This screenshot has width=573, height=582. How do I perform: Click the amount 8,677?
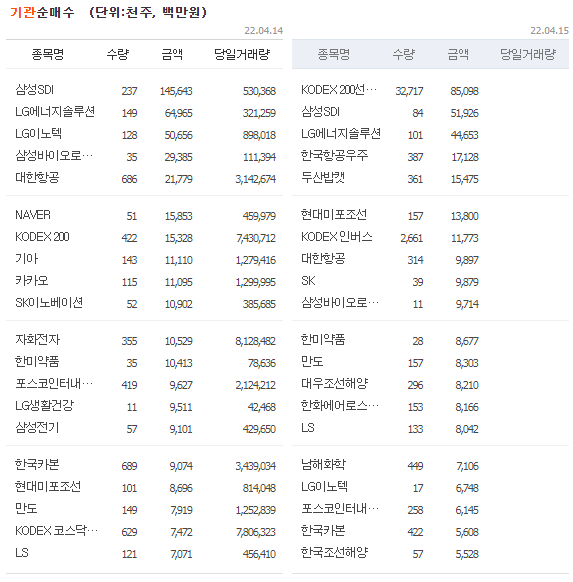click(x=467, y=341)
